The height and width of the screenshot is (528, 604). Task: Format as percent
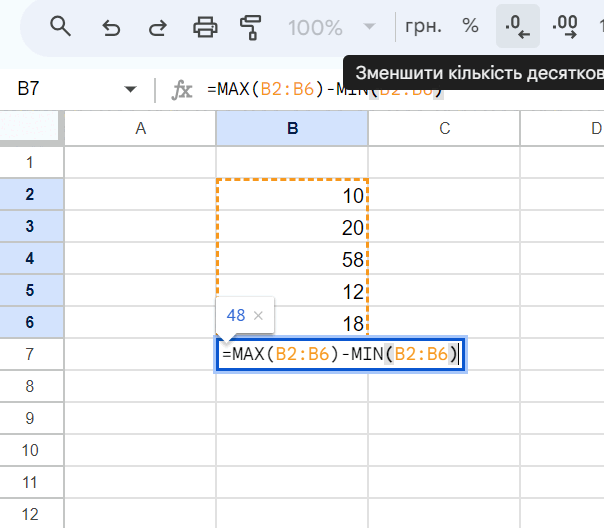(470, 26)
